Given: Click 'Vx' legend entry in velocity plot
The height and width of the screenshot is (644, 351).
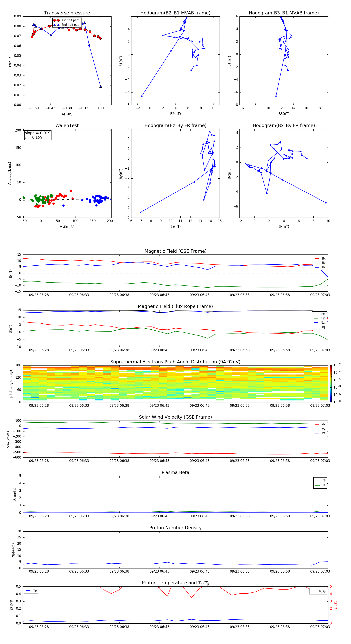Looking at the screenshot, I should pos(320,424).
